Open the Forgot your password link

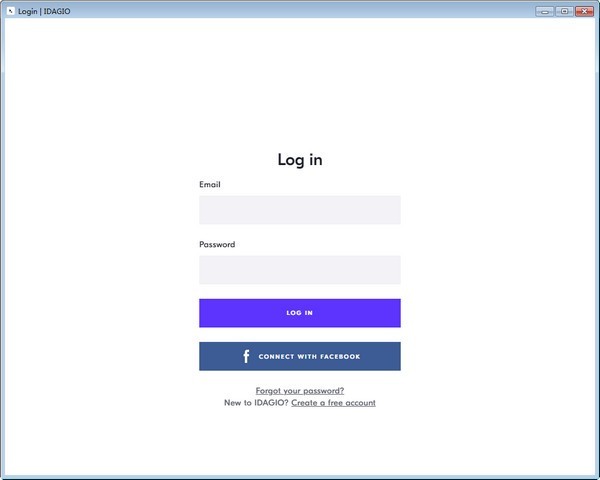300,391
